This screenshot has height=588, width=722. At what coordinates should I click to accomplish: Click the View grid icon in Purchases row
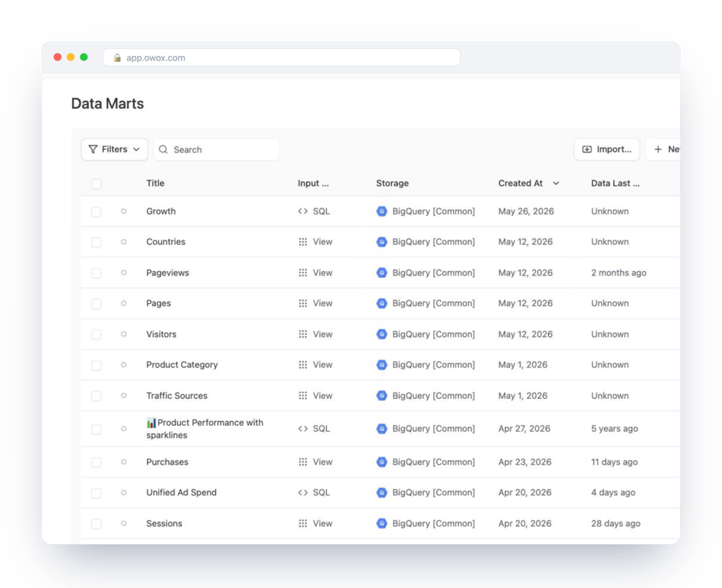point(302,462)
